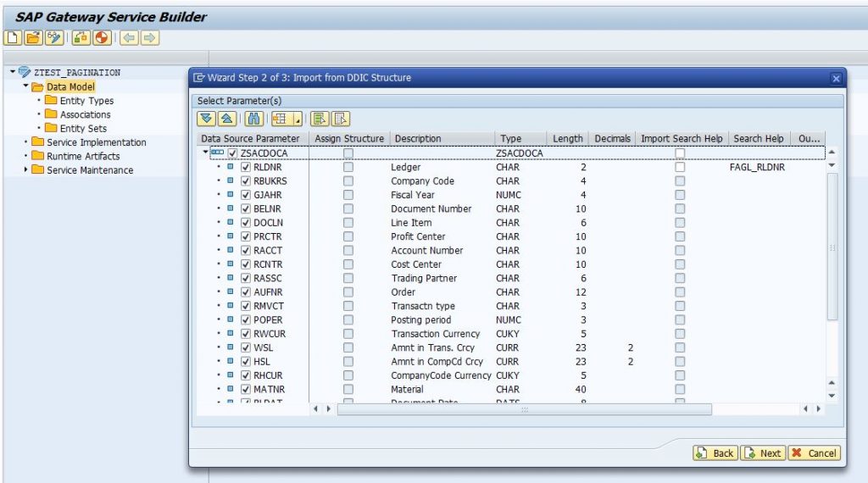Click the right navigation arrow toolbar icon
868x483 pixels.
(149, 37)
